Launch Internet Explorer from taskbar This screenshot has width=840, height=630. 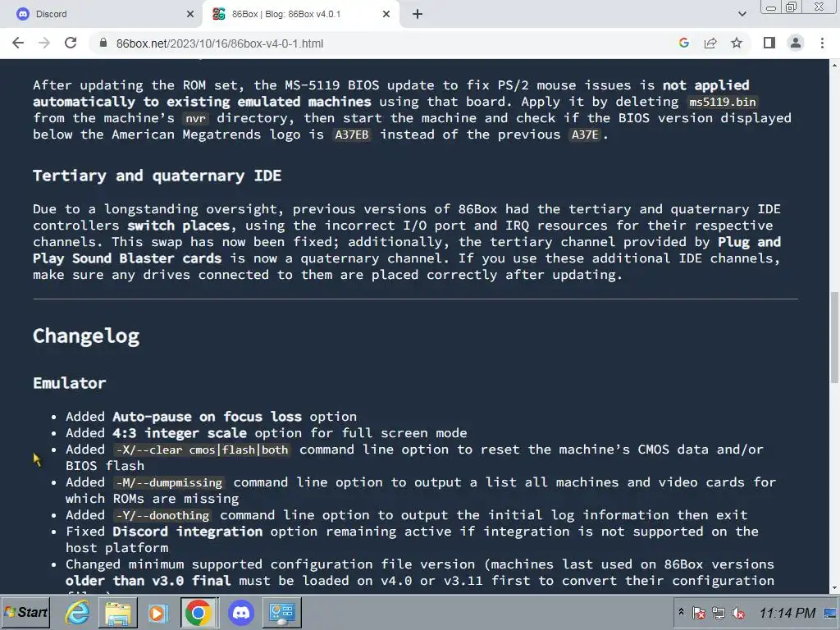[x=78, y=612]
